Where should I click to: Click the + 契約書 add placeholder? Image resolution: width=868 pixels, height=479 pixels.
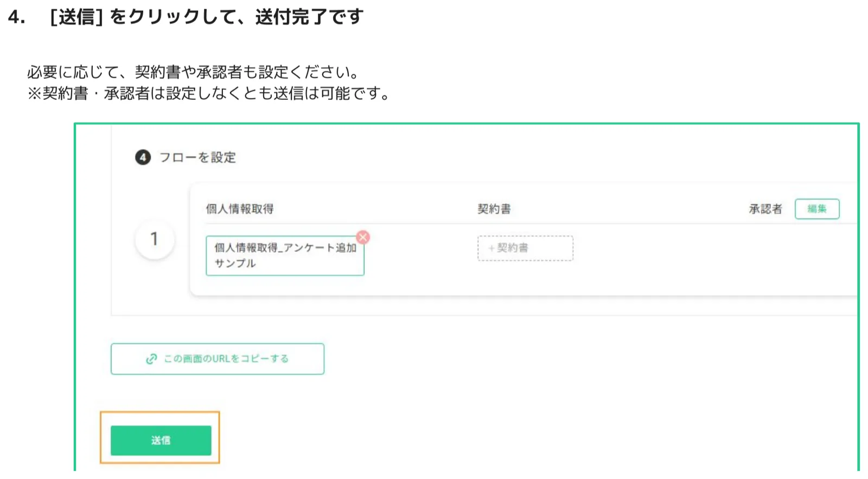tap(525, 248)
